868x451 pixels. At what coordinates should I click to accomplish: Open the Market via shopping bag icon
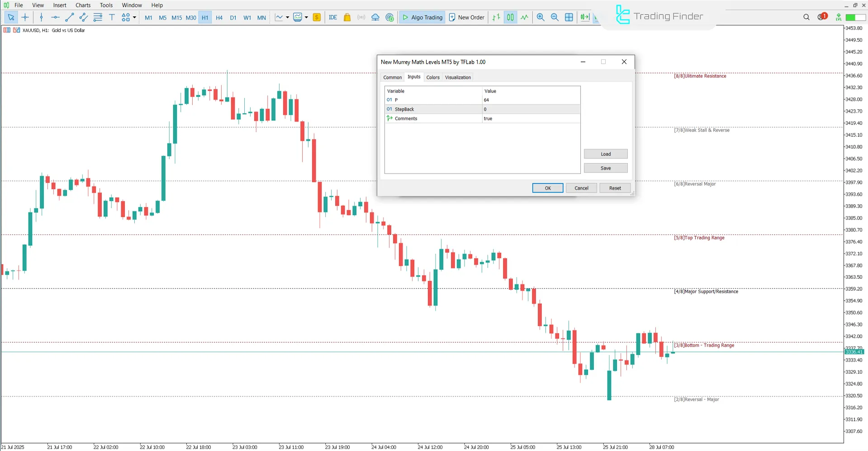(x=347, y=17)
